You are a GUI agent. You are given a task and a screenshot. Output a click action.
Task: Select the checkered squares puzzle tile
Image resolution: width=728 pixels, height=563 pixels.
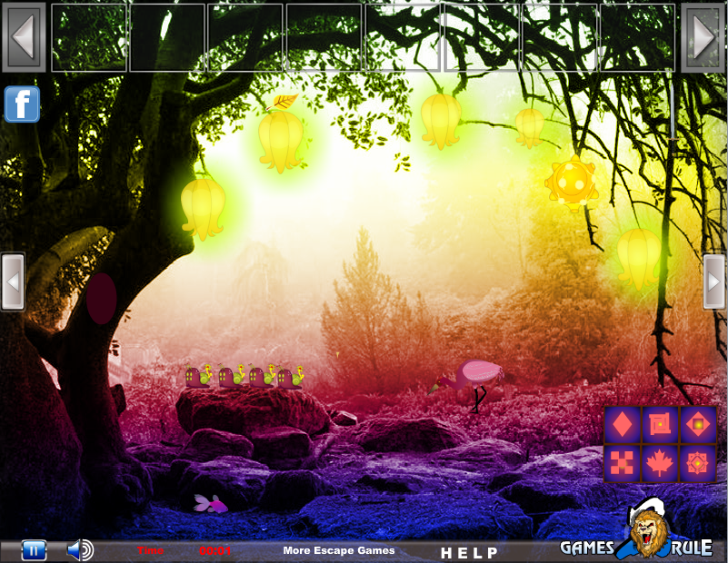(623, 463)
